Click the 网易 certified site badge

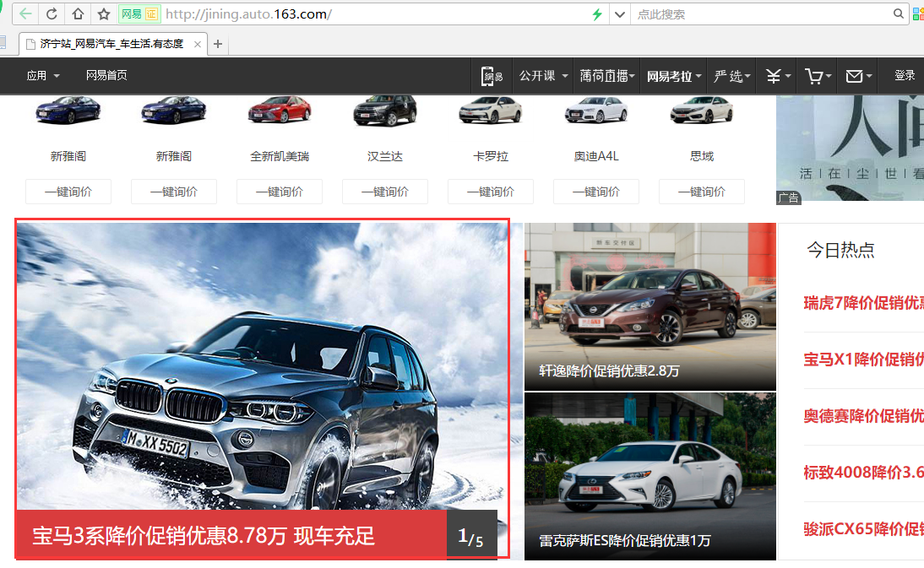139,14
